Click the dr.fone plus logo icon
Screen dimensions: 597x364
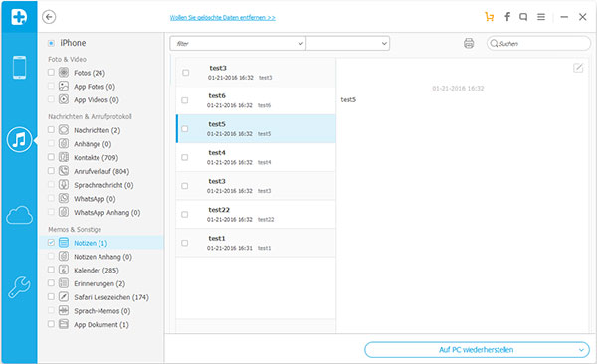19,17
